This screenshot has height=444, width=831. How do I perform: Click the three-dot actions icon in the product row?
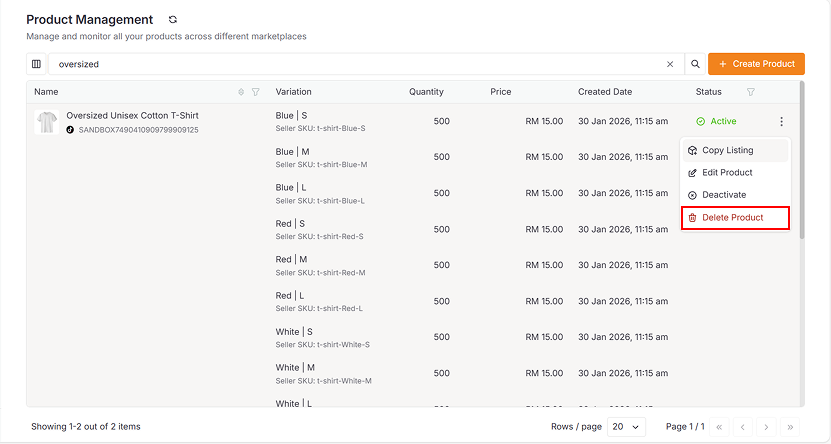coord(782,122)
